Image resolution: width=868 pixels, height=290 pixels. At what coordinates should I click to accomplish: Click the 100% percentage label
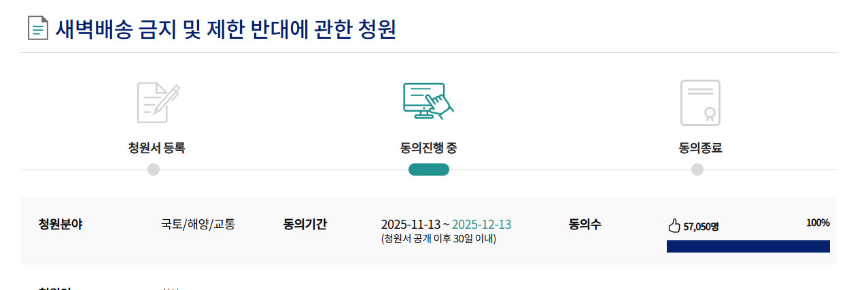(818, 223)
